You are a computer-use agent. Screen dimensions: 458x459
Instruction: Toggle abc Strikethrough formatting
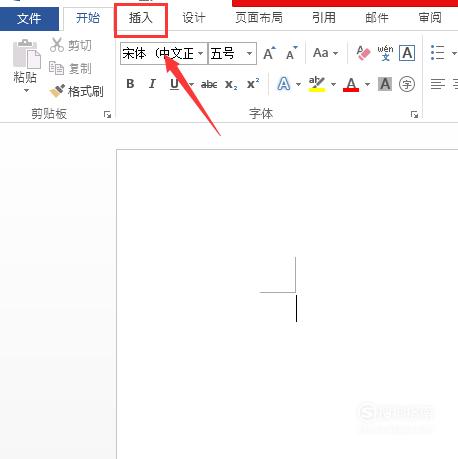click(x=209, y=84)
